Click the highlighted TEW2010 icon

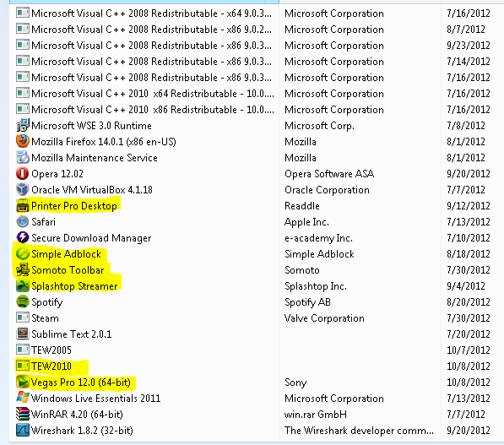(x=23, y=366)
